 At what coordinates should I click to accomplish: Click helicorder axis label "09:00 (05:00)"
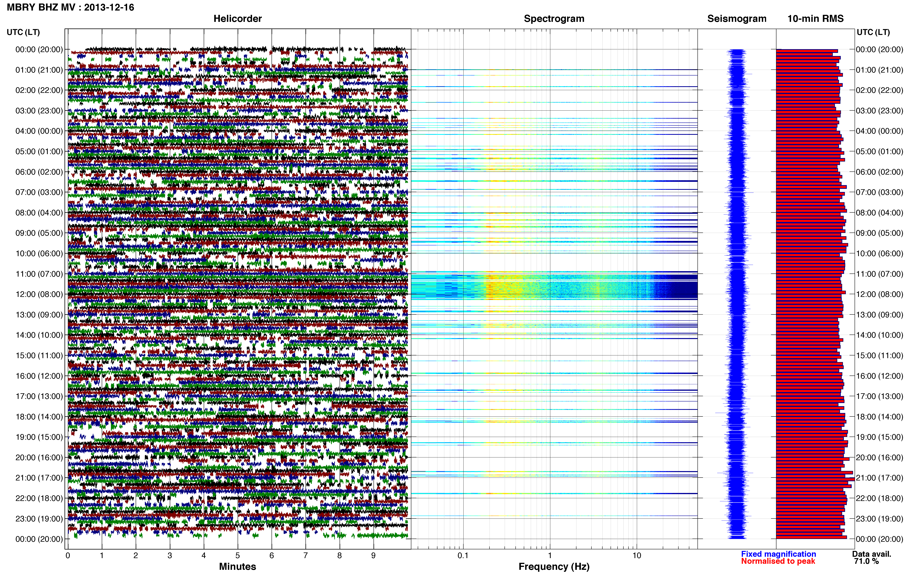pyautogui.click(x=39, y=233)
